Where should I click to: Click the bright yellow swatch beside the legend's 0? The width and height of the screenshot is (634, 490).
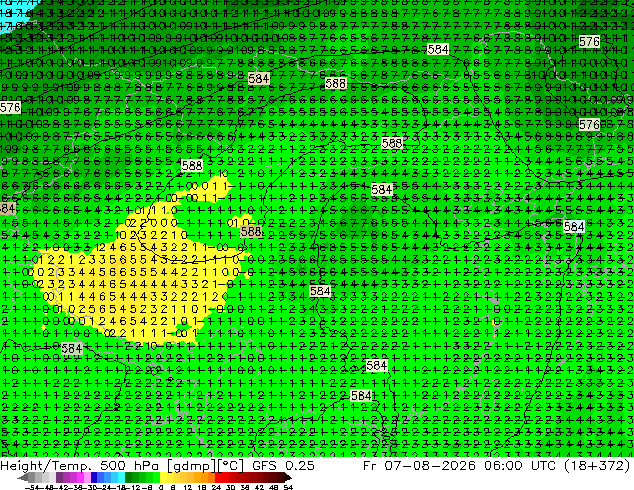point(163,478)
